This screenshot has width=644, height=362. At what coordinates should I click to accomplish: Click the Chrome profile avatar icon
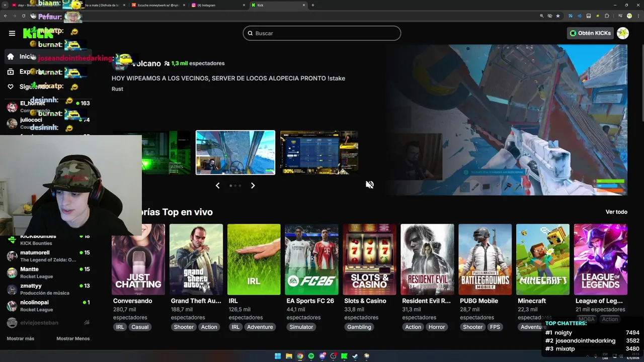(629, 16)
